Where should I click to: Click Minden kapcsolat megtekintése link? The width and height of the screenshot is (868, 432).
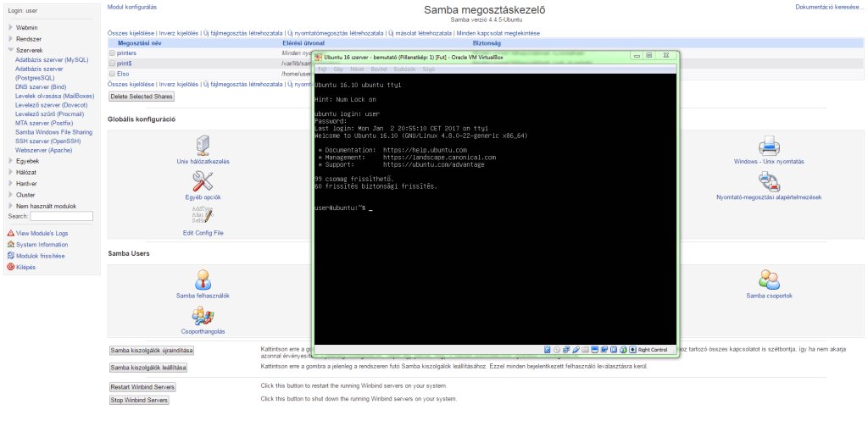point(498,33)
